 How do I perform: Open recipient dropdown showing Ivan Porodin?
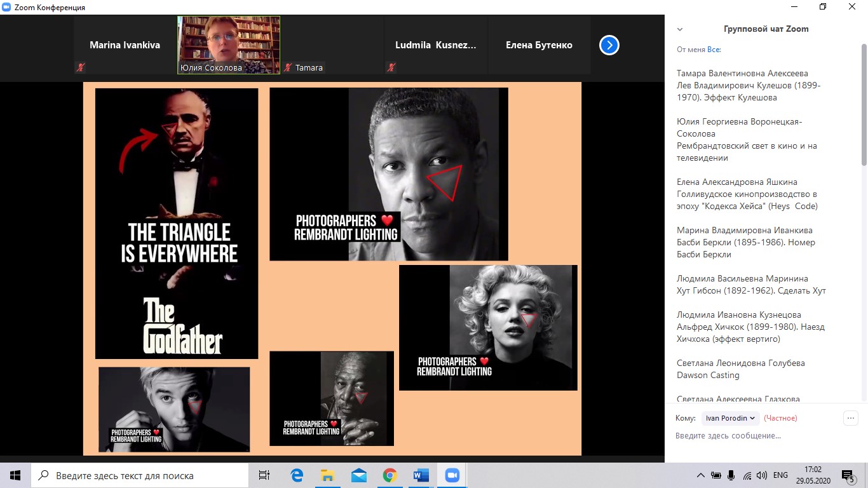(x=730, y=418)
